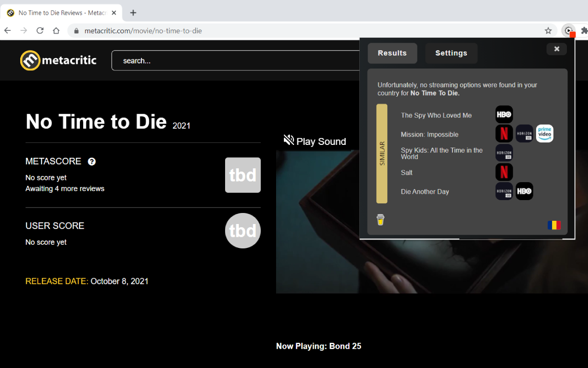Go to the browser home page
This screenshot has height=368, width=588.
[x=56, y=31]
